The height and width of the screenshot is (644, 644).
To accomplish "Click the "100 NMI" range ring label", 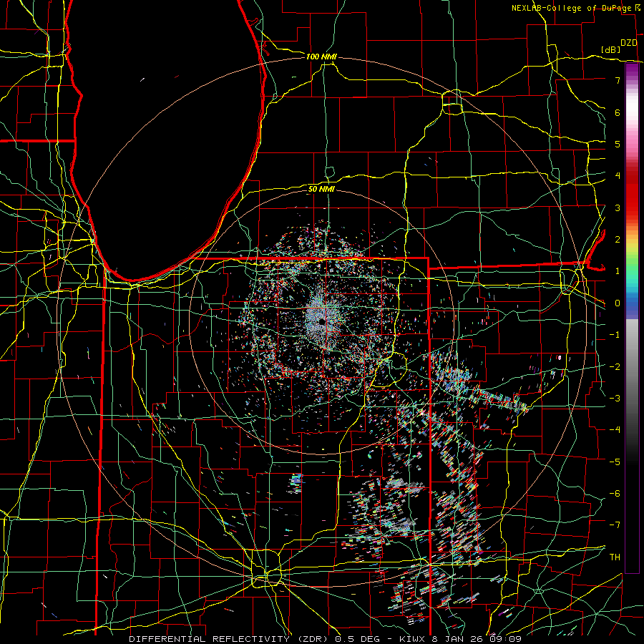I will 321,57.
